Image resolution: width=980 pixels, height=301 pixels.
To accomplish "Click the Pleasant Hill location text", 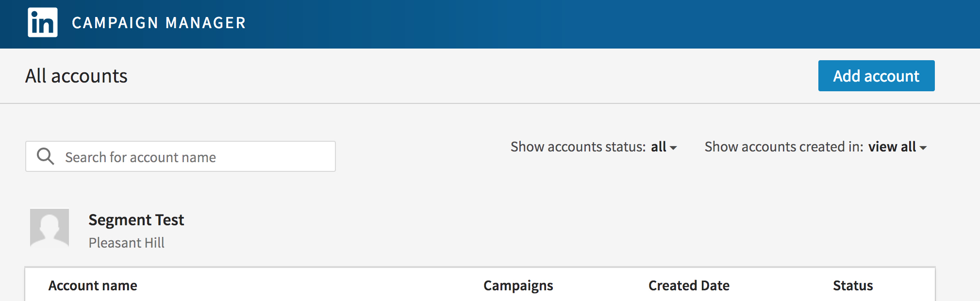I will [127, 243].
